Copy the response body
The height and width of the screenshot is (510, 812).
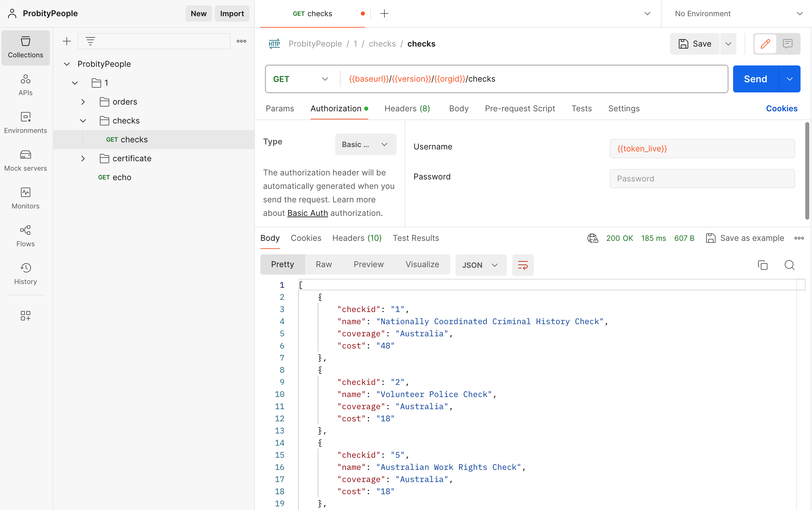point(763,265)
